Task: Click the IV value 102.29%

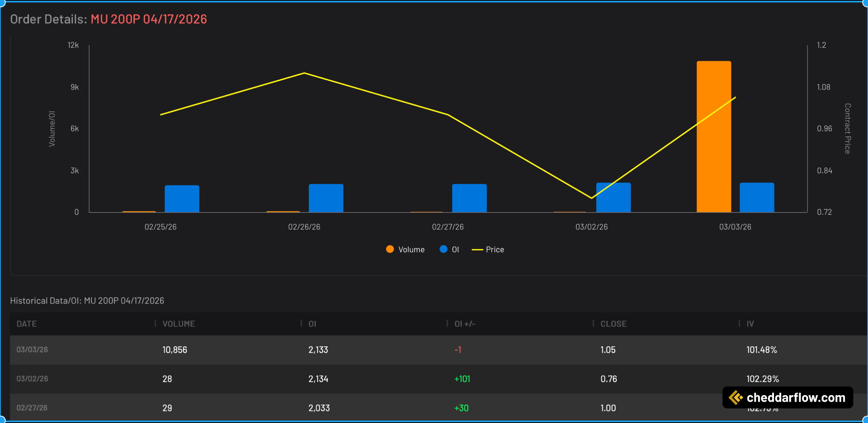Action: point(763,379)
